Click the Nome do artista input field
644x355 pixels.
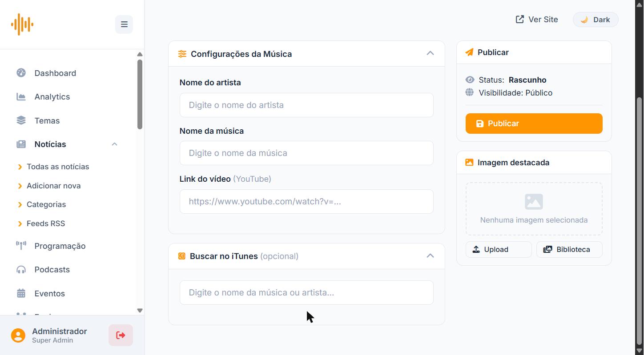click(x=306, y=105)
